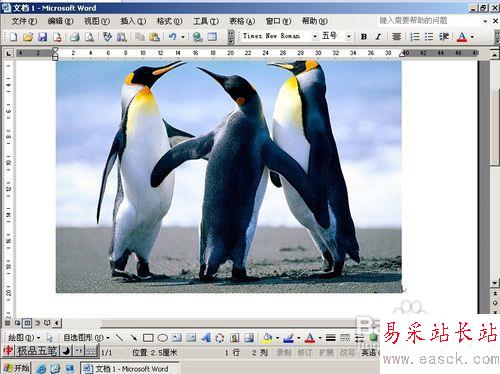
Task: Insert picture from file icon
Action: point(249,338)
